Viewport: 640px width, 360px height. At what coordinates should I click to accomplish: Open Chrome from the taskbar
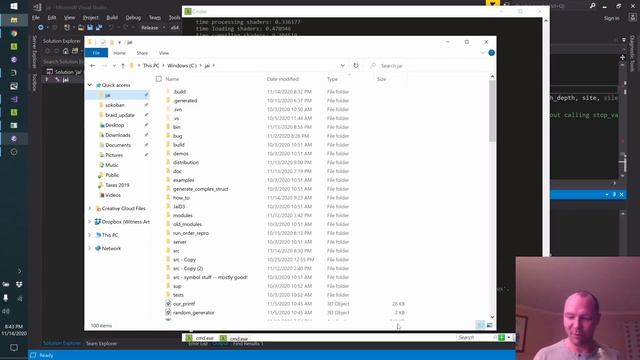click(14, 33)
